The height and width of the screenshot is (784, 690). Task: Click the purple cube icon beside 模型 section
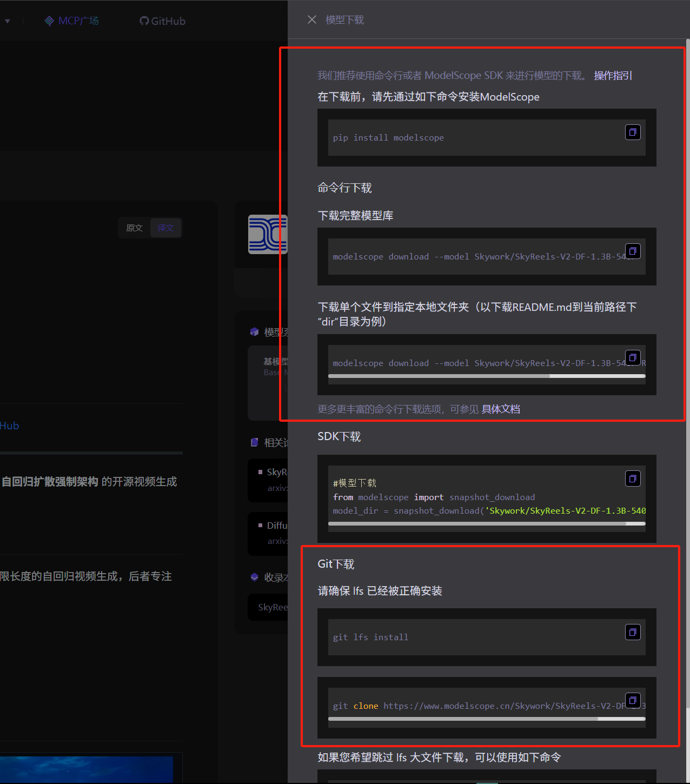point(254,331)
